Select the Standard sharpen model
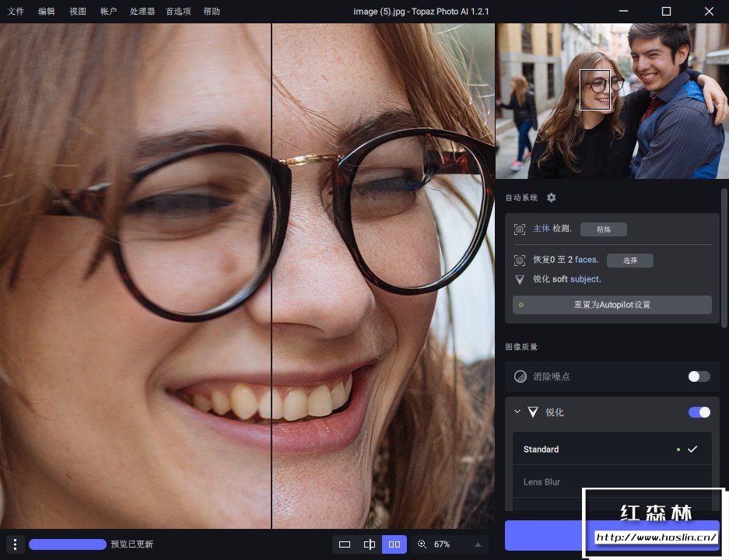Screen dimensions: 729x560 612,449
